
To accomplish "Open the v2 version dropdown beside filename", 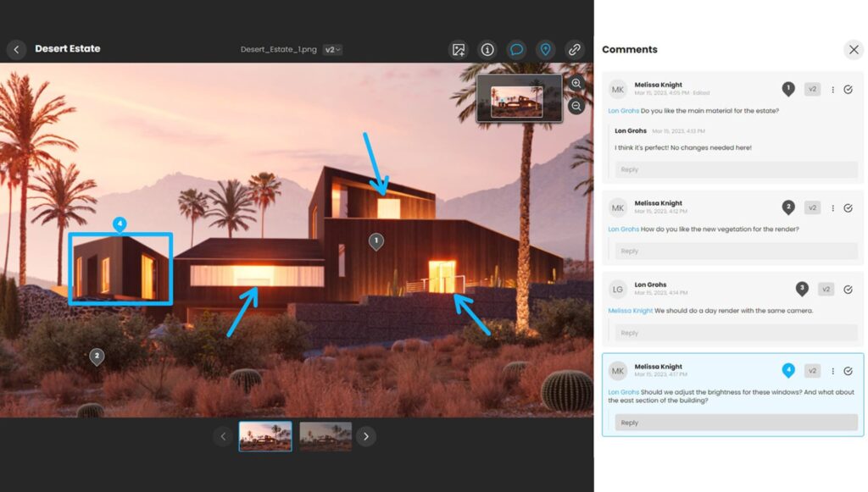I will tap(333, 50).
